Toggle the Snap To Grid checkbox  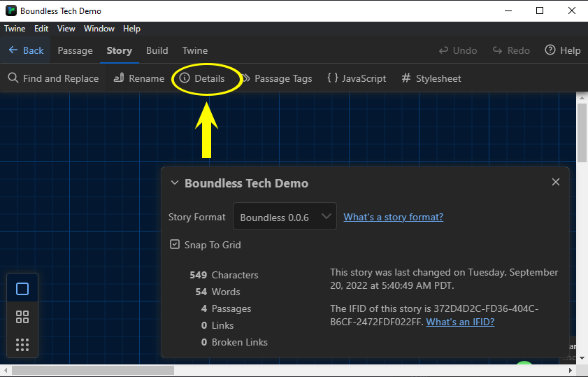175,245
